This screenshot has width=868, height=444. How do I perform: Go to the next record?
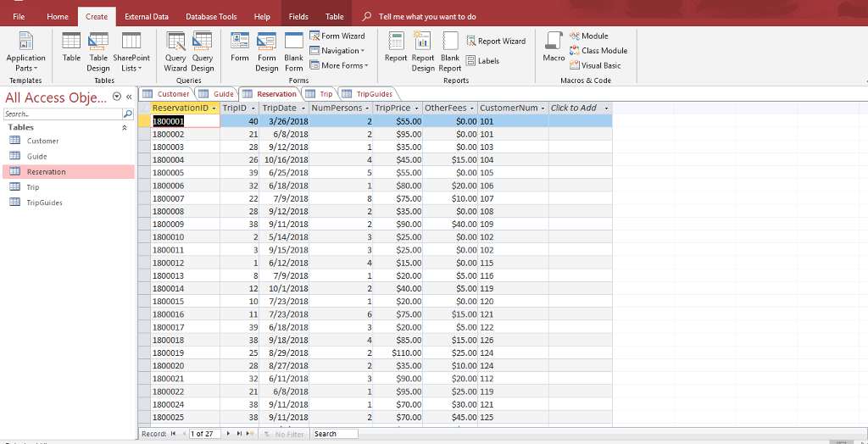coord(226,434)
